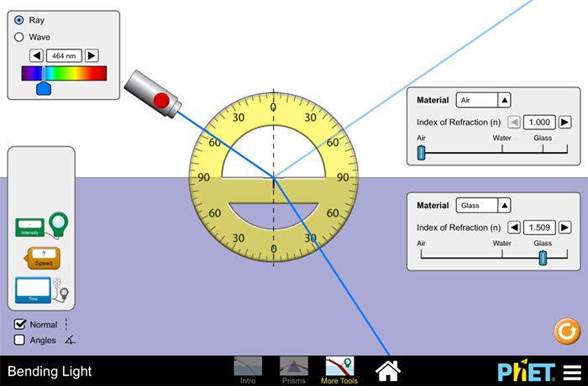Screen dimensions: 588x386
Task: Click the wavelength spectrum color bar
Action: click(x=65, y=73)
